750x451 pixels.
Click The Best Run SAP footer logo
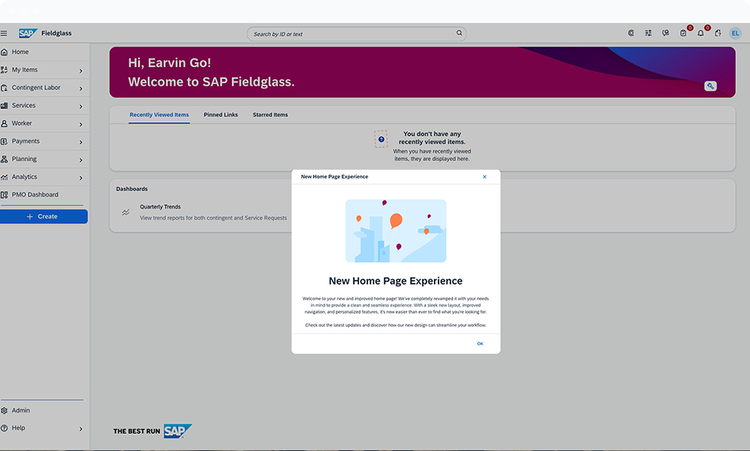point(153,431)
